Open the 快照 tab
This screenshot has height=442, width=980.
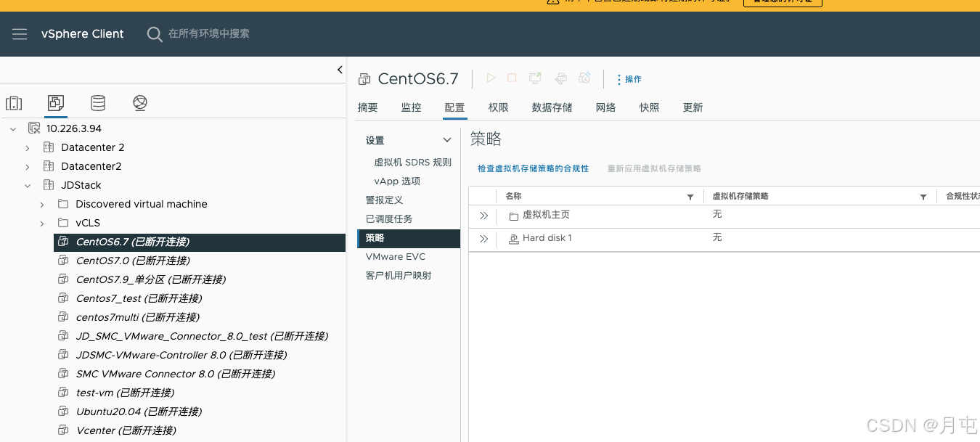click(649, 107)
